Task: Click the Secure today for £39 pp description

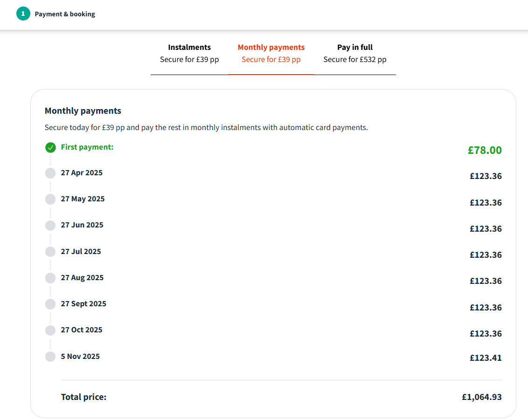Action: [206, 128]
